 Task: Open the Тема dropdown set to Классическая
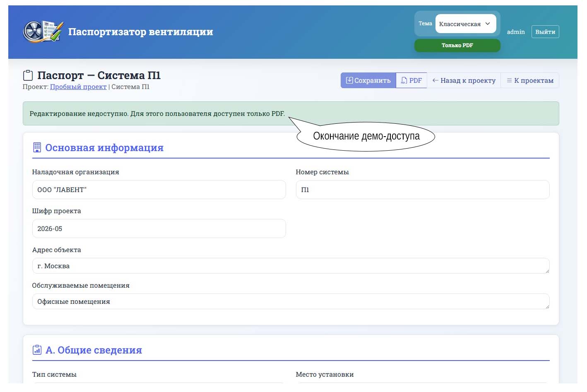click(x=465, y=24)
